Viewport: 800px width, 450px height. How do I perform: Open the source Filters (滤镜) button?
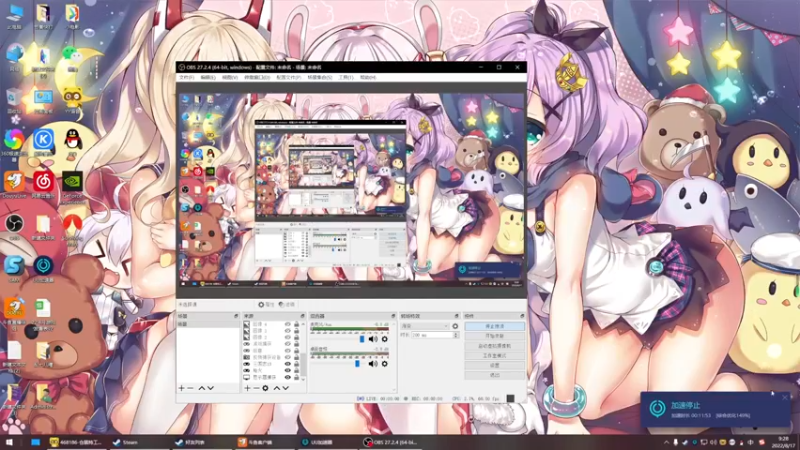click(x=289, y=305)
